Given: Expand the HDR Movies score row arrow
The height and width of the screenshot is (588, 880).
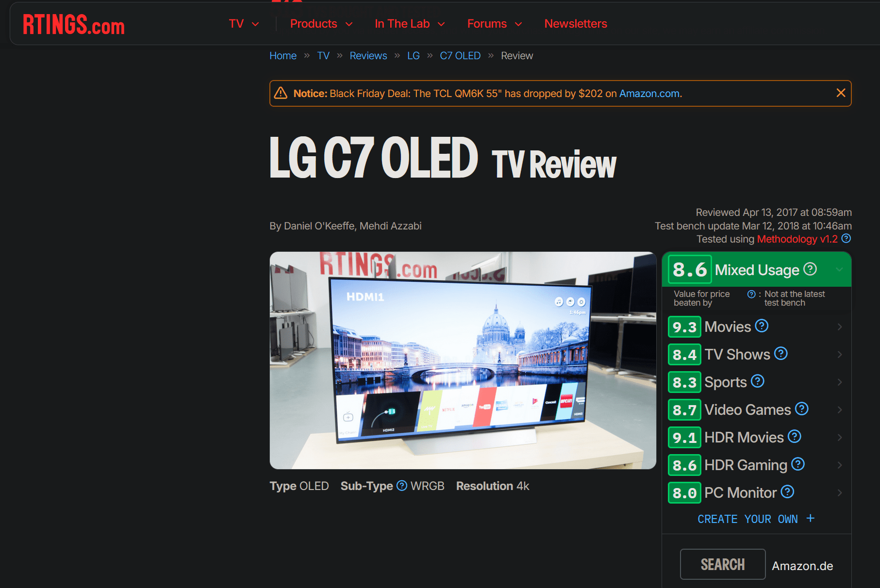Looking at the screenshot, I should [840, 438].
